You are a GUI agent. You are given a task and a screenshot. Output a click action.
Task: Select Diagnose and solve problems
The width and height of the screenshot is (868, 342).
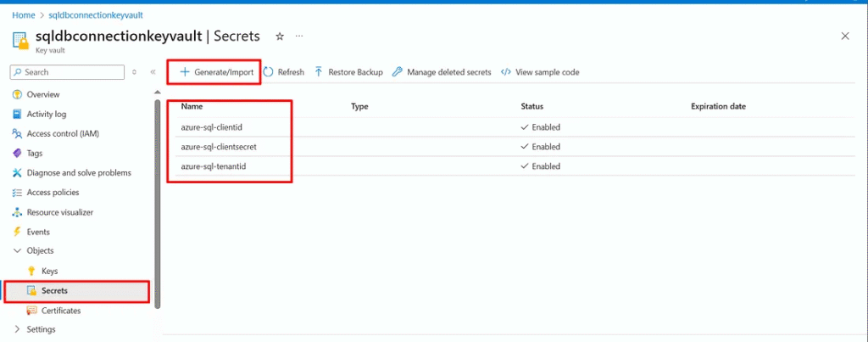coord(81,173)
